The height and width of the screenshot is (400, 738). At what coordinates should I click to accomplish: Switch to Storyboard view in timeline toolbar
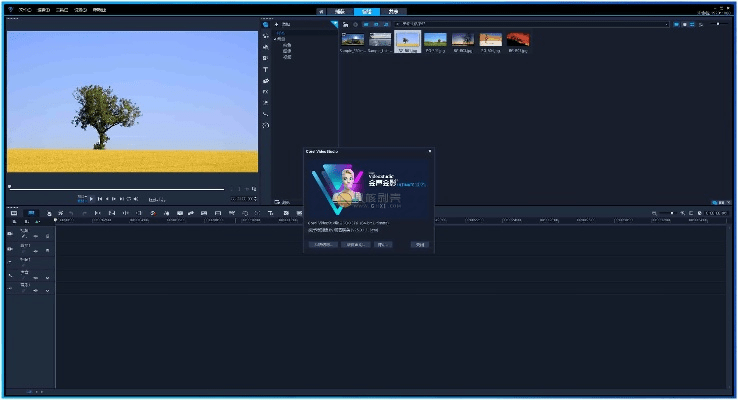pyautogui.click(x=14, y=213)
